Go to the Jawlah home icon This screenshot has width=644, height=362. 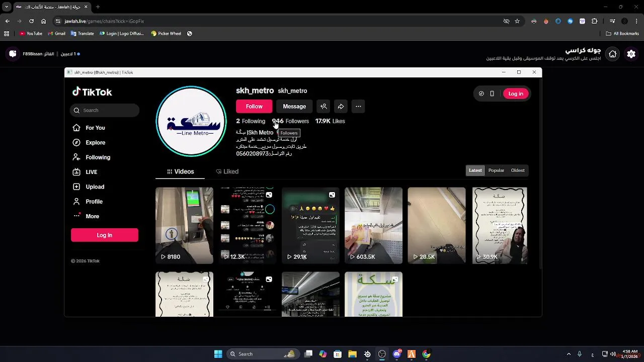612,54
